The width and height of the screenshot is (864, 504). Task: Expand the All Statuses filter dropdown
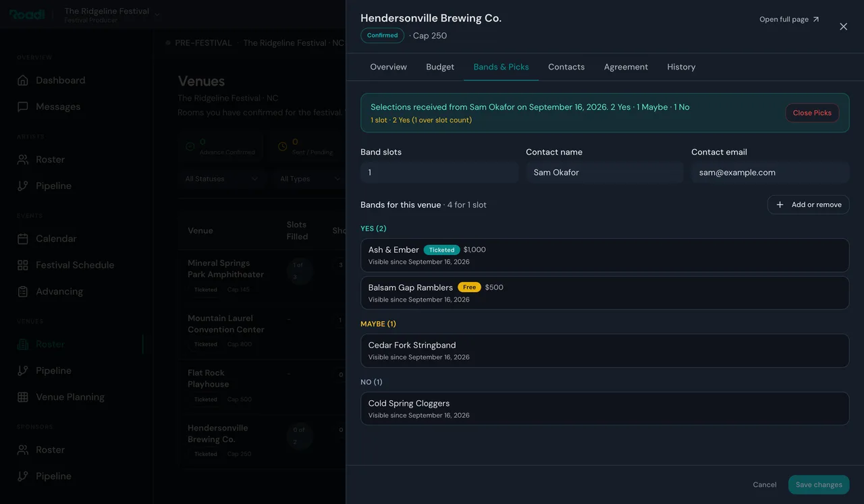tap(221, 179)
